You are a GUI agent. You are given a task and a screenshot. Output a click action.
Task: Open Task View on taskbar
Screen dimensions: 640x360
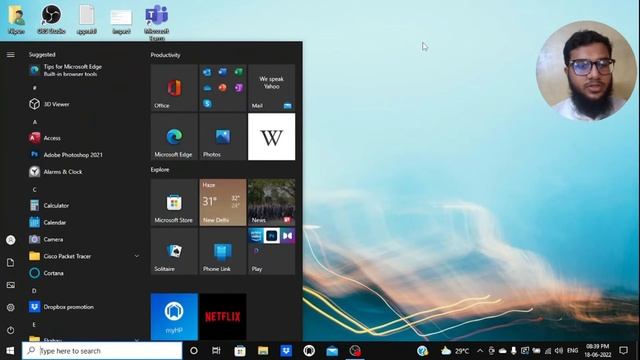[216, 351]
